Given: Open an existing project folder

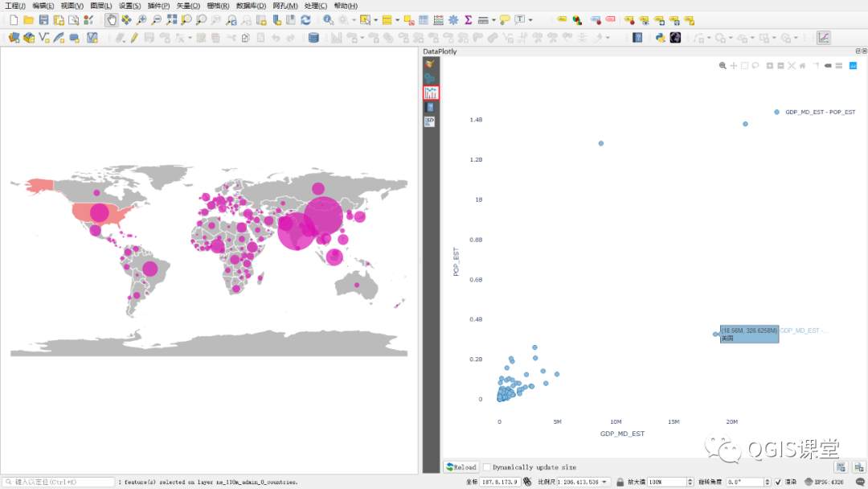Looking at the screenshot, I should coord(29,20).
